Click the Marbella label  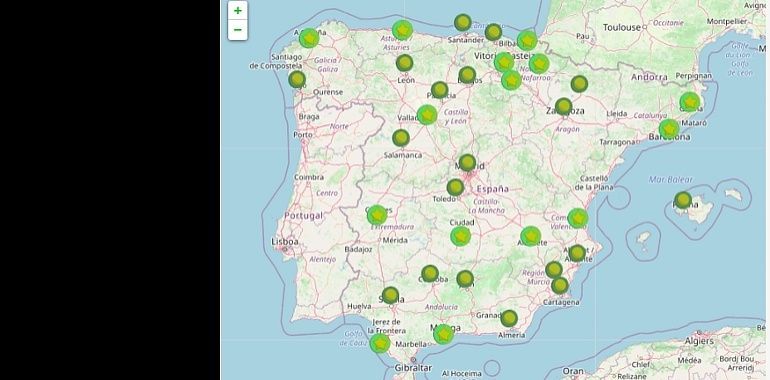tap(411, 344)
